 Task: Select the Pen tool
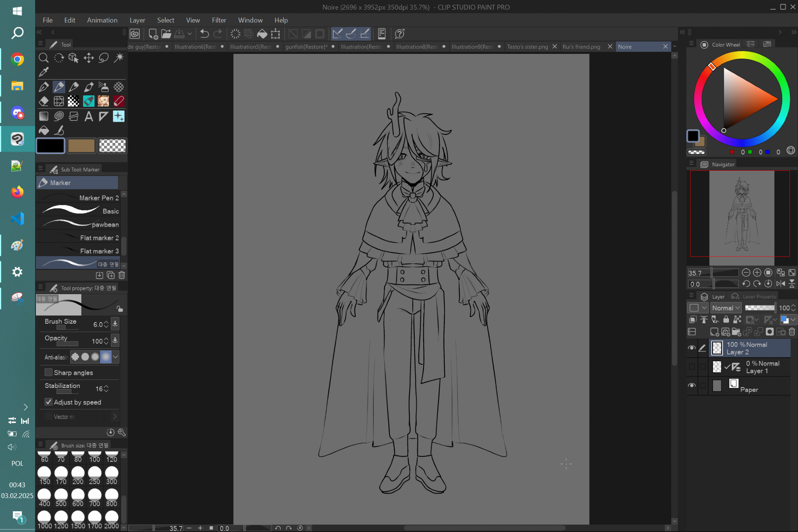tap(43, 87)
